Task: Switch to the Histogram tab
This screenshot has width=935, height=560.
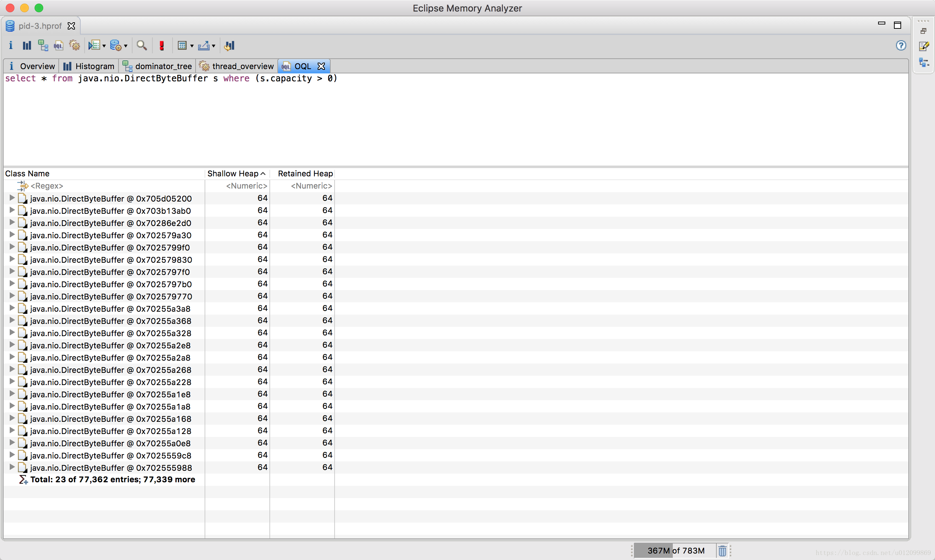Action: pos(89,66)
